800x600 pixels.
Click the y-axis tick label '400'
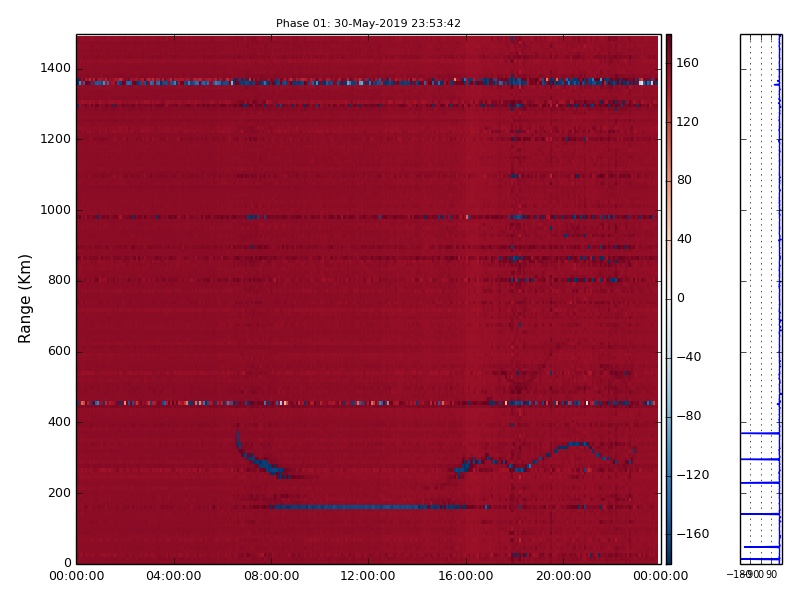59,422
